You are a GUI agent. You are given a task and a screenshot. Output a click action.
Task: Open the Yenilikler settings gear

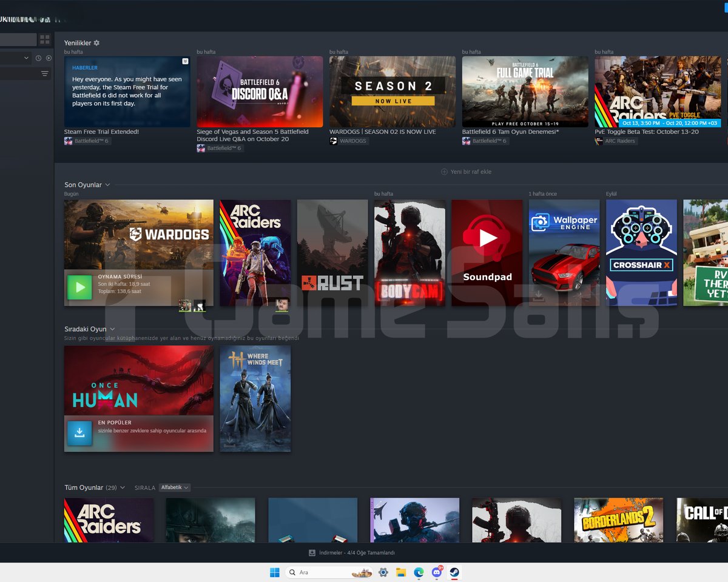tap(96, 43)
